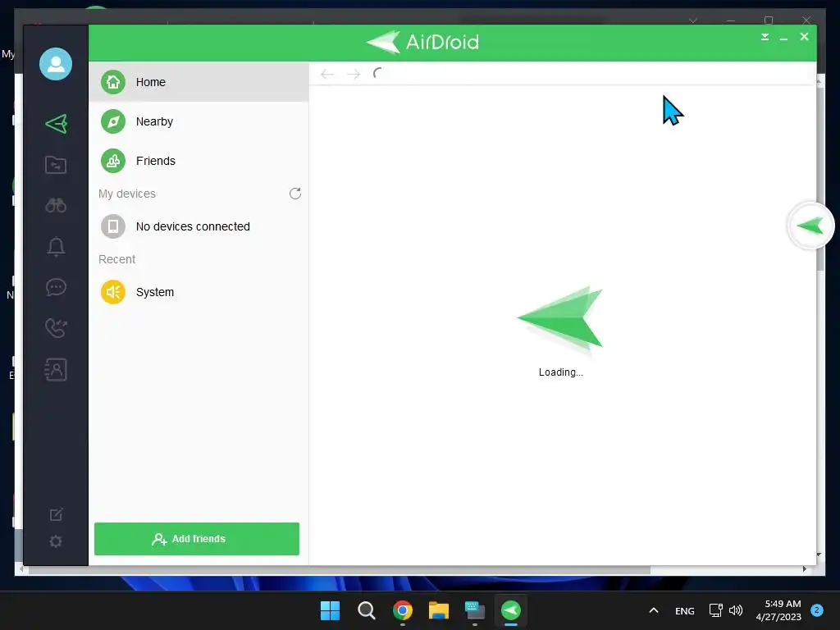The width and height of the screenshot is (840, 630).
Task: Click the page reload spinner icon
Action: pos(378,73)
